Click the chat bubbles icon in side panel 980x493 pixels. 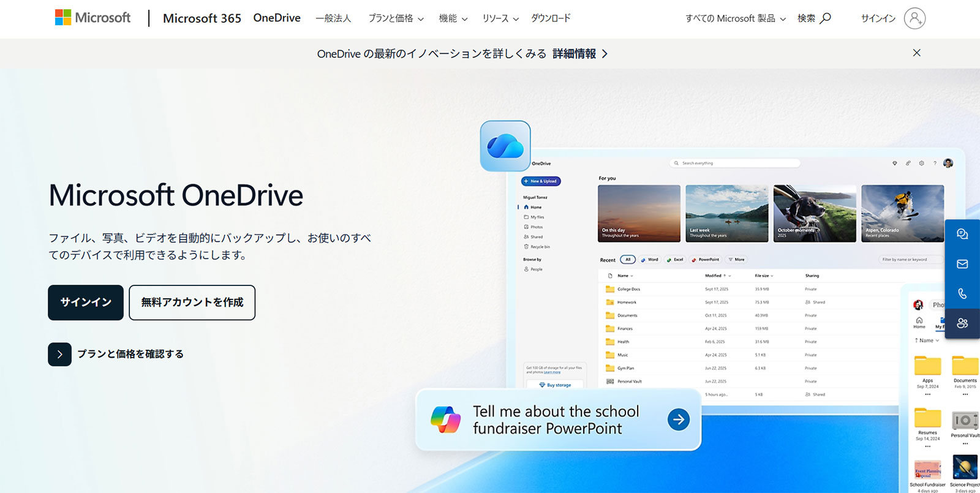point(962,234)
